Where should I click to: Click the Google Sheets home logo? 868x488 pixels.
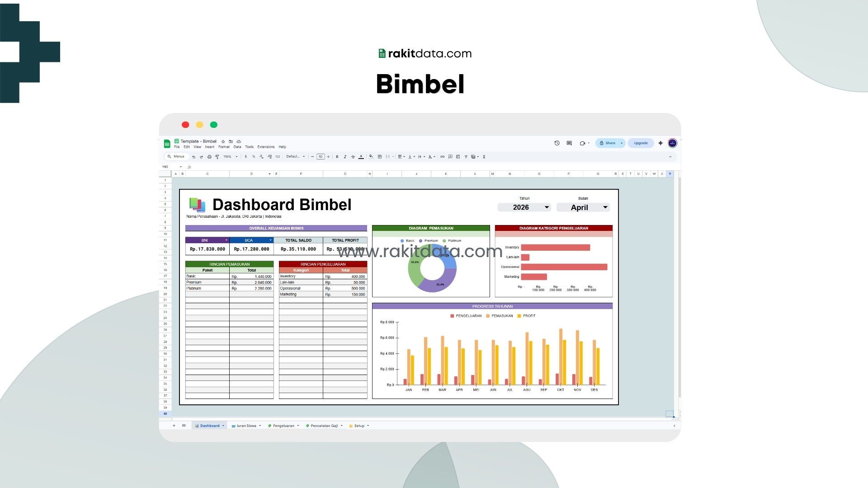[167, 144]
